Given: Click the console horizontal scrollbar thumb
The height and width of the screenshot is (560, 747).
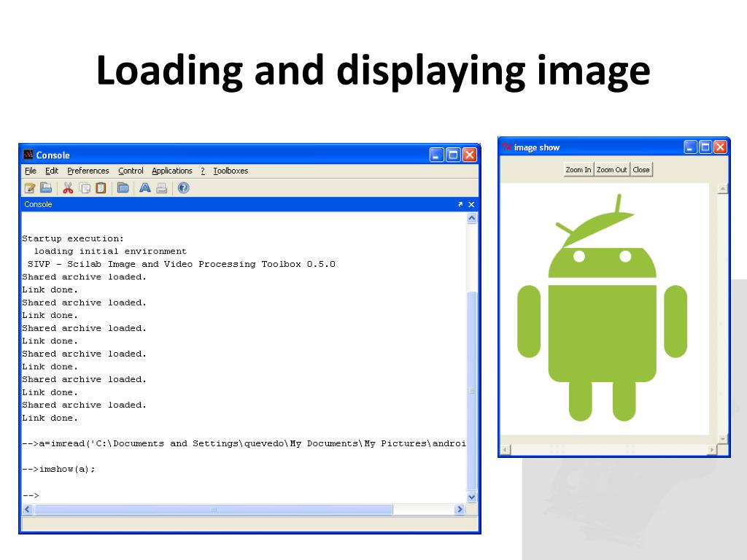Looking at the screenshot, I should pyautogui.click(x=214, y=509).
